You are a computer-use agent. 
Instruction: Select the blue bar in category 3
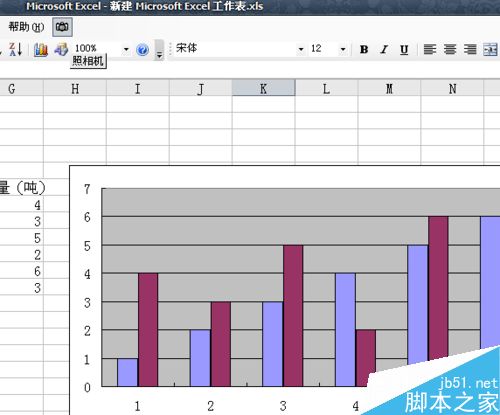[x=273, y=344]
